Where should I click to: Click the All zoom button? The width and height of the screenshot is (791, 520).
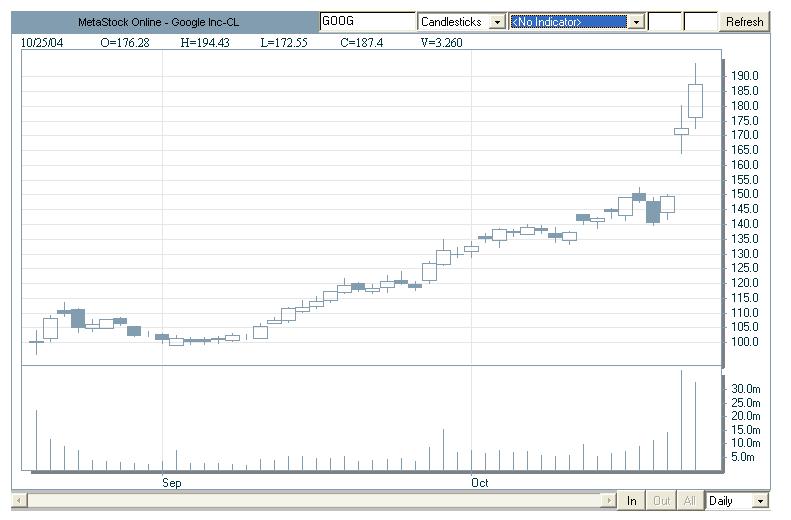pyautogui.click(x=690, y=501)
